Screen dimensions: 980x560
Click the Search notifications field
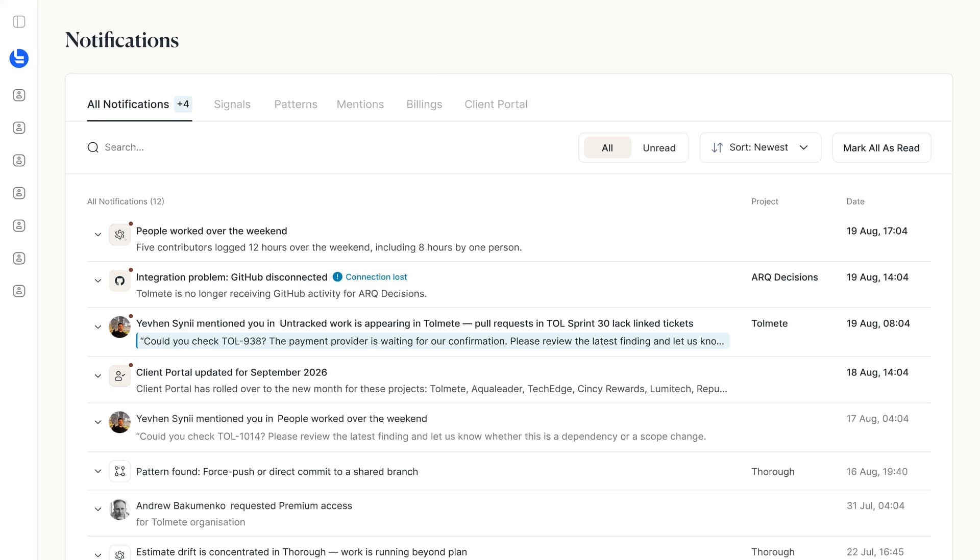pyautogui.click(x=327, y=147)
